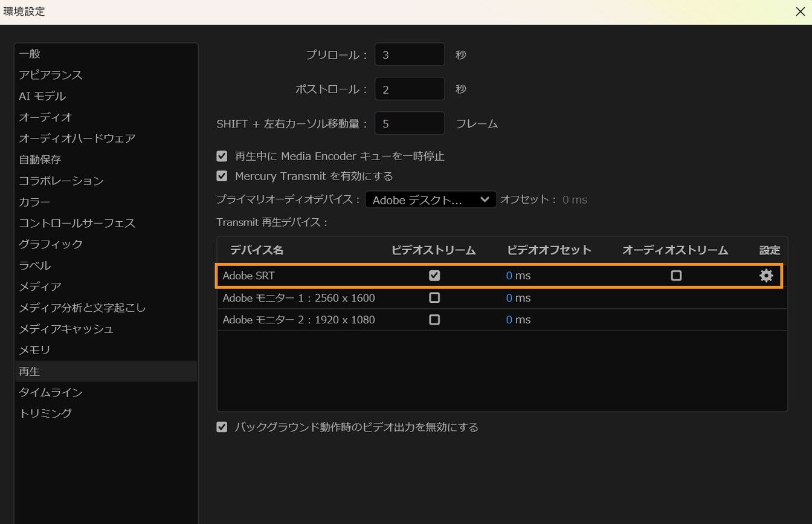
Task: Select the AI モデル category
Action: 42,95
